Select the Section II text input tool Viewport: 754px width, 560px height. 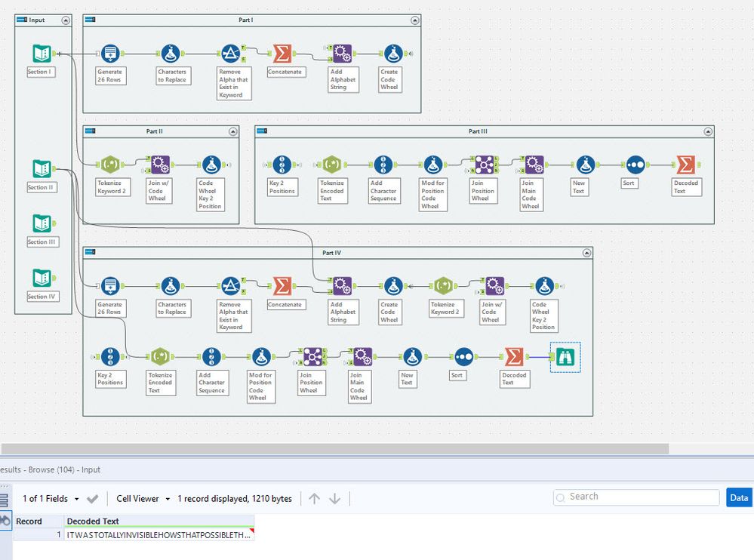pyautogui.click(x=42, y=169)
